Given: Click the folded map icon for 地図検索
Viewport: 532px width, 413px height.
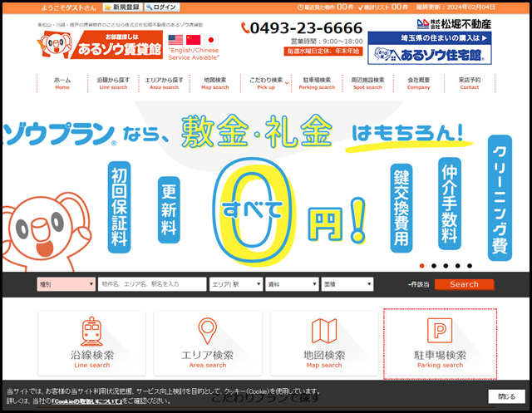Looking at the screenshot, I should tap(324, 331).
